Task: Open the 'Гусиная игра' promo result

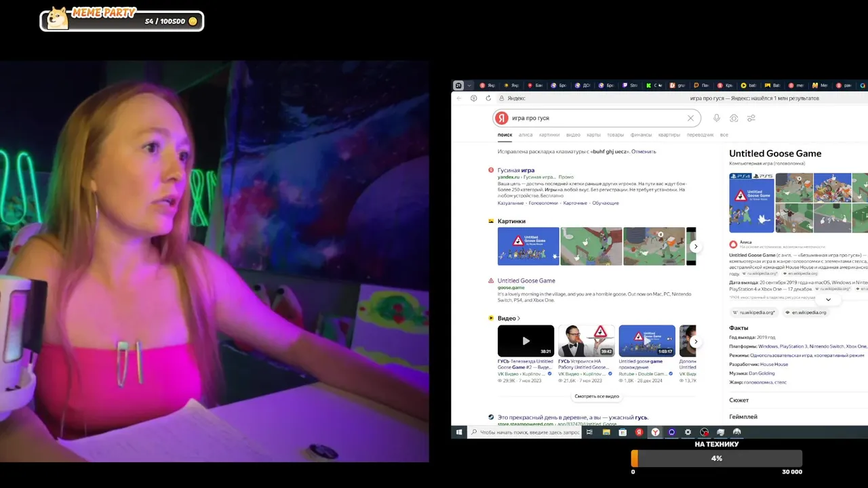Action: tap(516, 170)
